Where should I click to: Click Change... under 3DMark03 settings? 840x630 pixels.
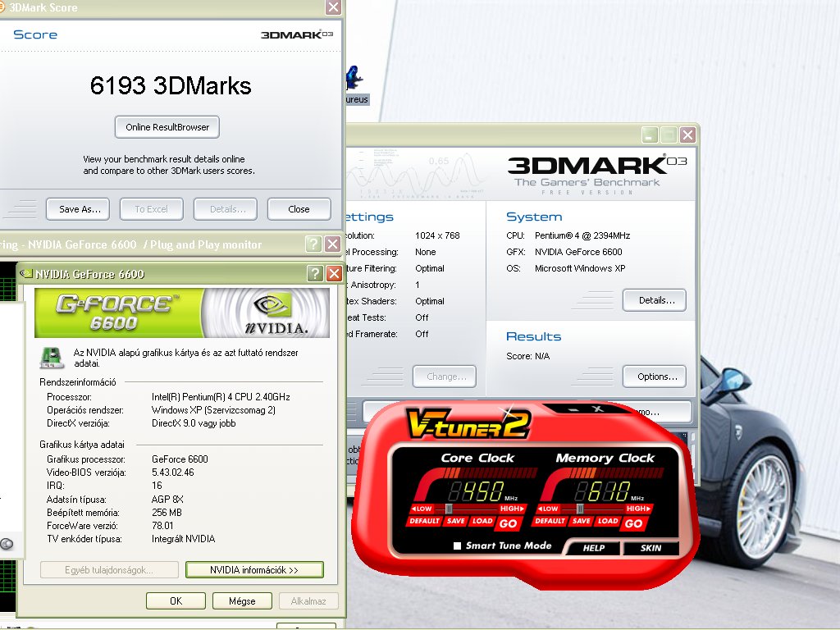pos(445,377)
